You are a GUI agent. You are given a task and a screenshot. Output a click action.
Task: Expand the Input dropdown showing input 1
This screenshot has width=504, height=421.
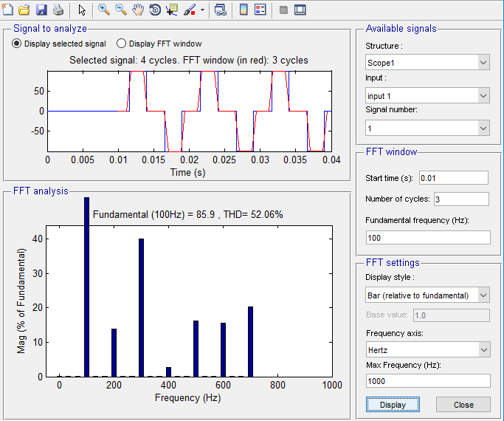(x=427, y=95)
